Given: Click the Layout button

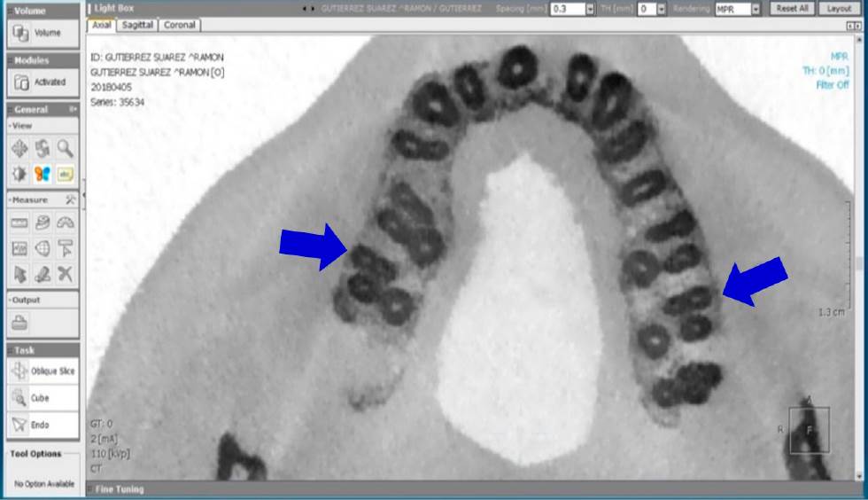Looking at the screenshot, I should pyautogui.click(x=839, y=9).
